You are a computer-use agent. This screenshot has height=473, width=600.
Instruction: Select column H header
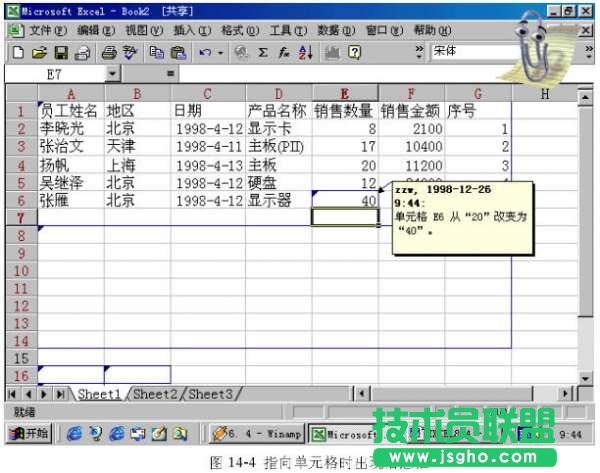(545, 94)
